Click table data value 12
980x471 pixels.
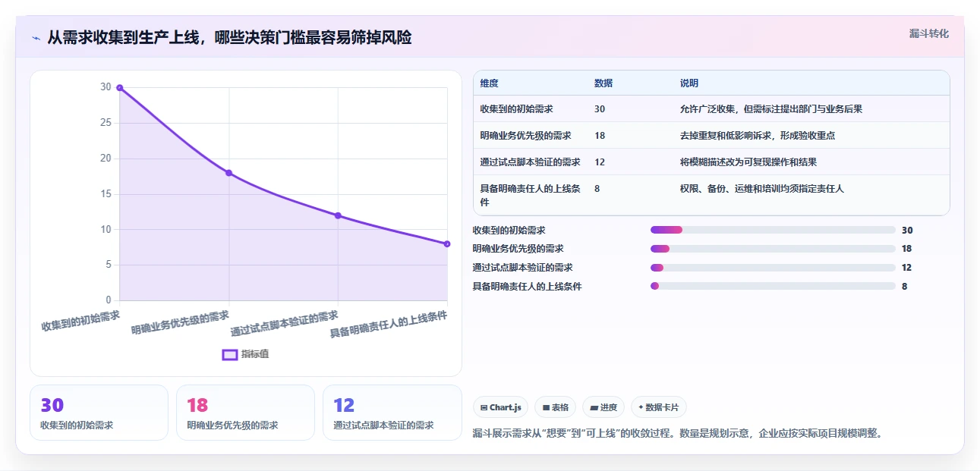tap(600, 162)
